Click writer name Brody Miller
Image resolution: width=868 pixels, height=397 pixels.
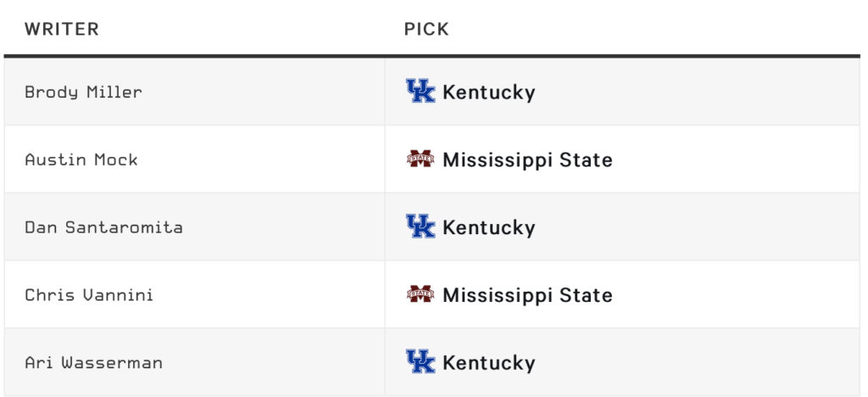click(83, 92)
